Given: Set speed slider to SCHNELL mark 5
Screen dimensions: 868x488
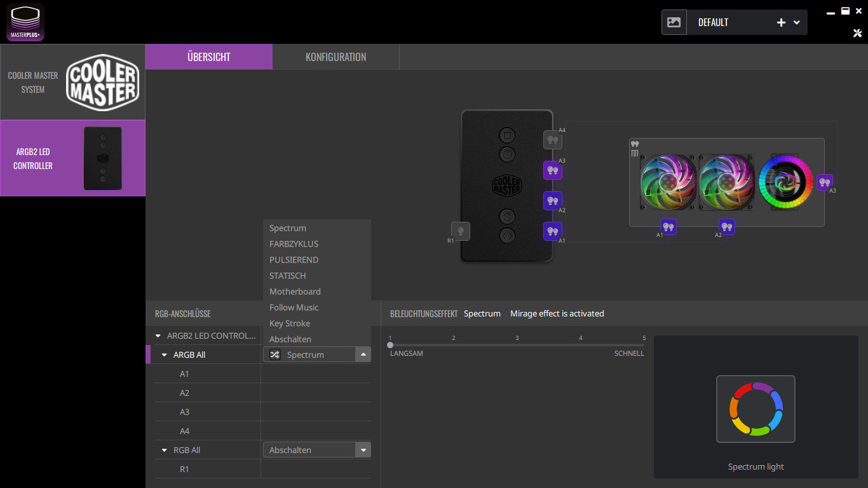Looking at the screenshot, I should coord(644,345).
